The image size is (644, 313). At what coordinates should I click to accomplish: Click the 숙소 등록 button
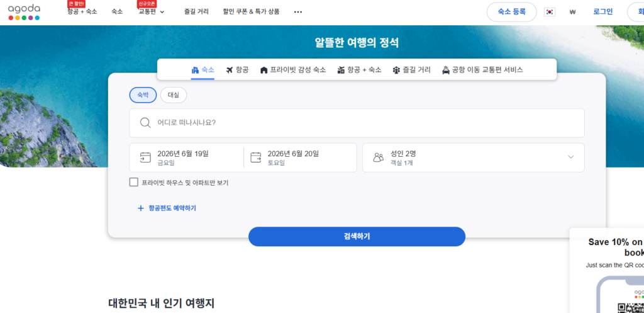point(511,12)
